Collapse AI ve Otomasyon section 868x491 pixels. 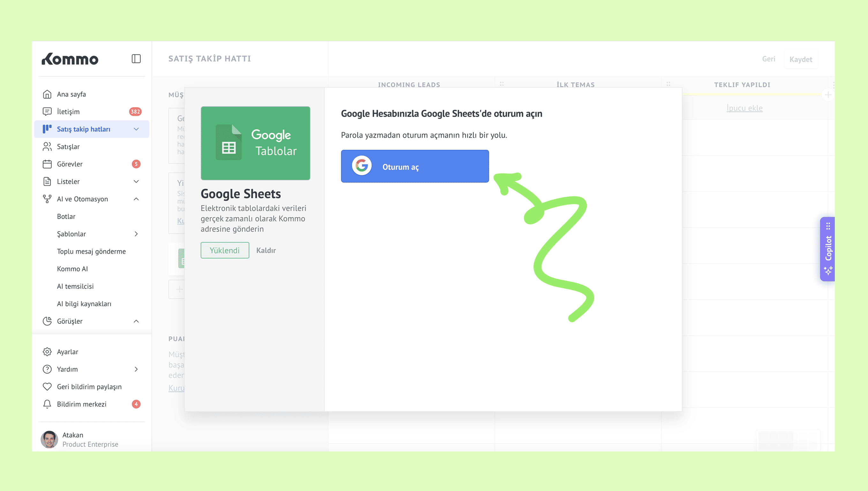[136, 199]
